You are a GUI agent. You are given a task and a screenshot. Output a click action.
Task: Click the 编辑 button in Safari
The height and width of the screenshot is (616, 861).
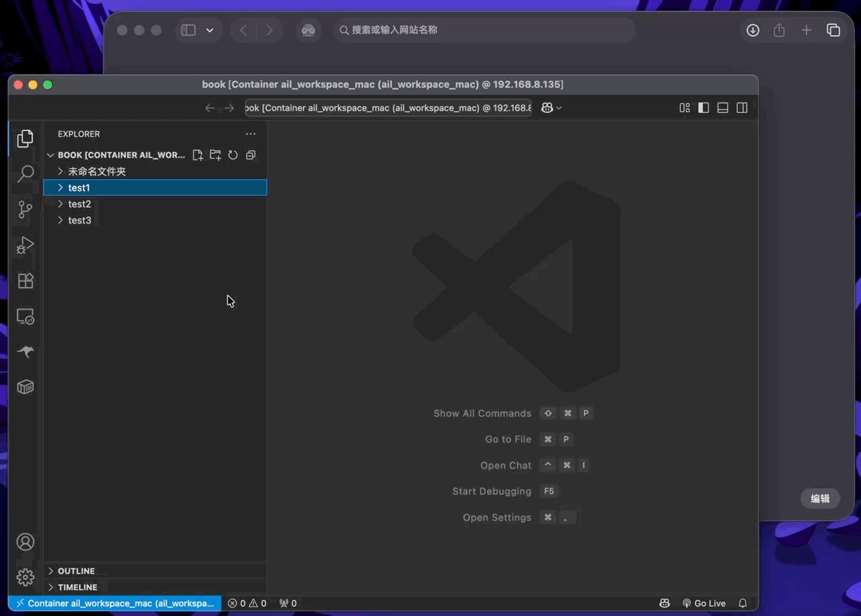coord(820,498)
